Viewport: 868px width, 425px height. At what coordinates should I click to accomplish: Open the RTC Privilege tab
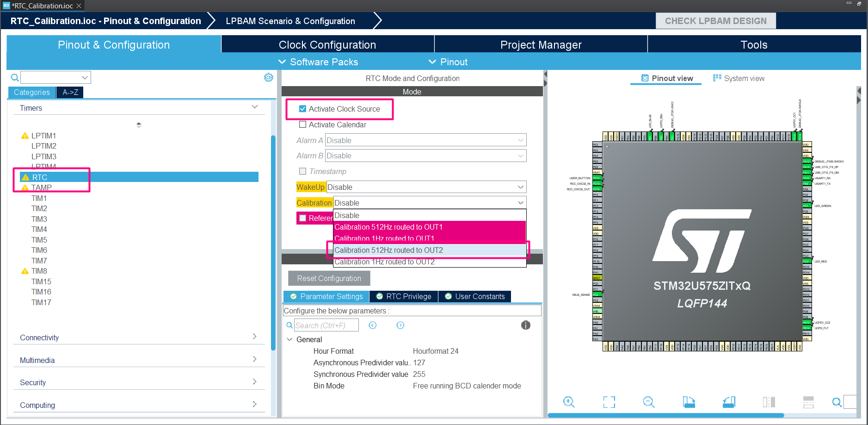[x=409, y=296]
